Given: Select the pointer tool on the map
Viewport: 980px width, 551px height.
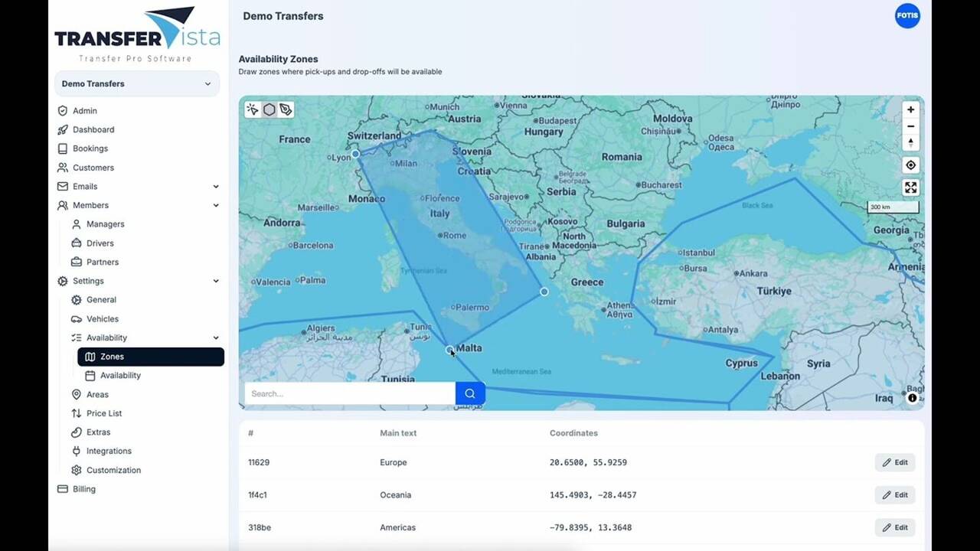Looking at the screenshot, I should pyautogui.click(x=253, y=109).
